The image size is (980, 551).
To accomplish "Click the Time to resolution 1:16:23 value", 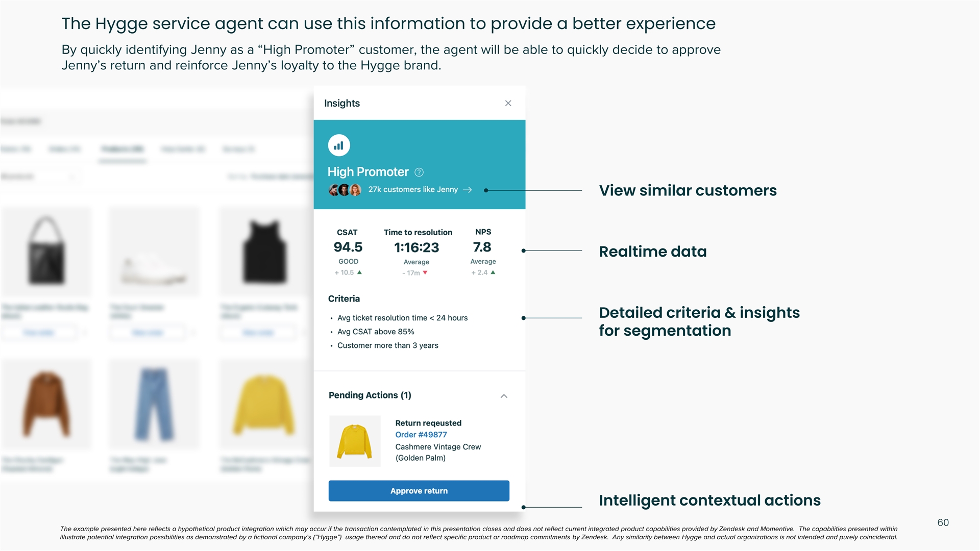I will tap(416, 248).
